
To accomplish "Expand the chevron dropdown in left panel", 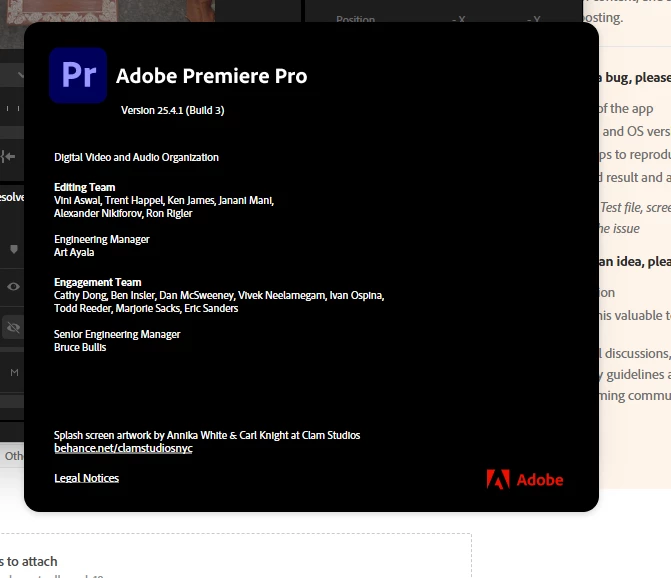I will [21, 75].
